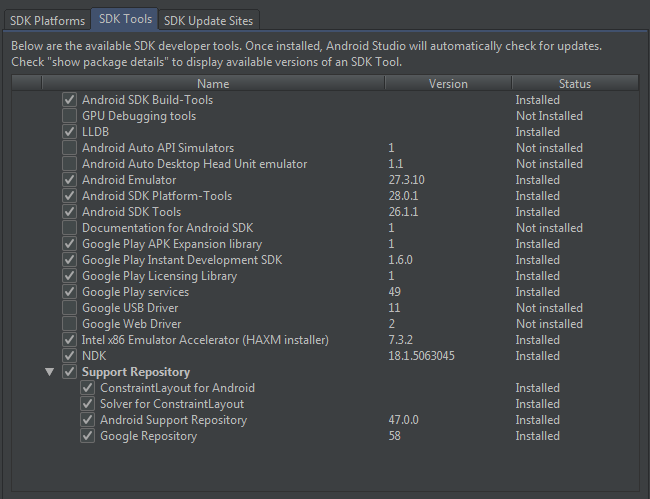Select the Solver for ConstraintLayout name
The width and height of the screenshot is (650, 499).
click(172, 404)
